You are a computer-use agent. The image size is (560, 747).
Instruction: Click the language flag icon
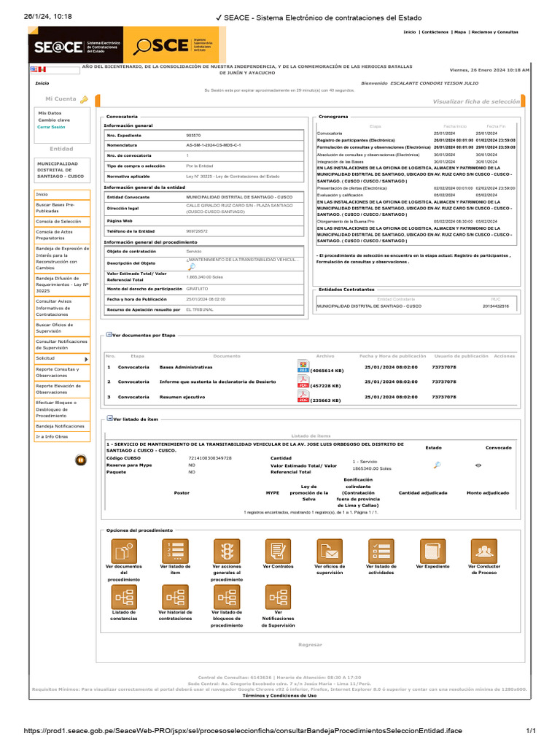[38, 69]
